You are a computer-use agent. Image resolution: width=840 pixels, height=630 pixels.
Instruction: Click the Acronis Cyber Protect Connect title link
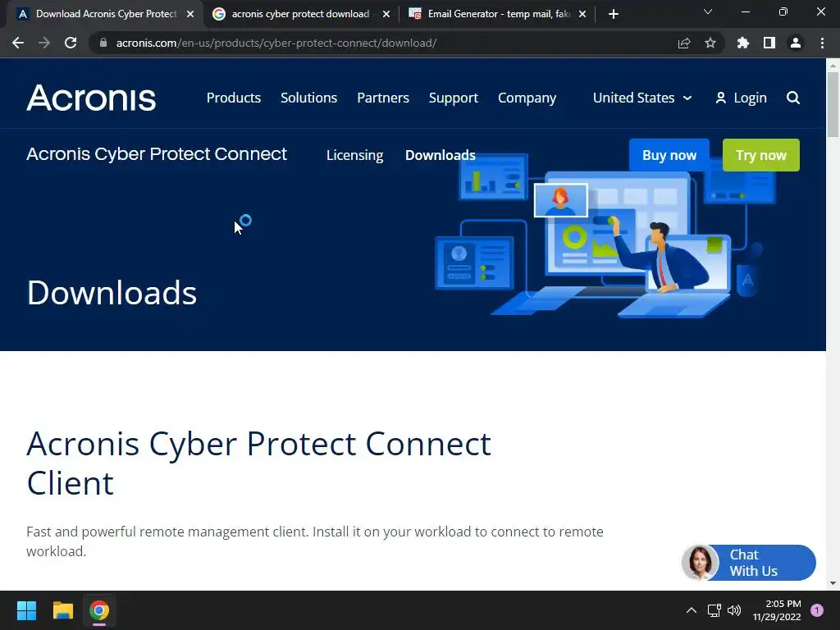(x=157, y=154)
